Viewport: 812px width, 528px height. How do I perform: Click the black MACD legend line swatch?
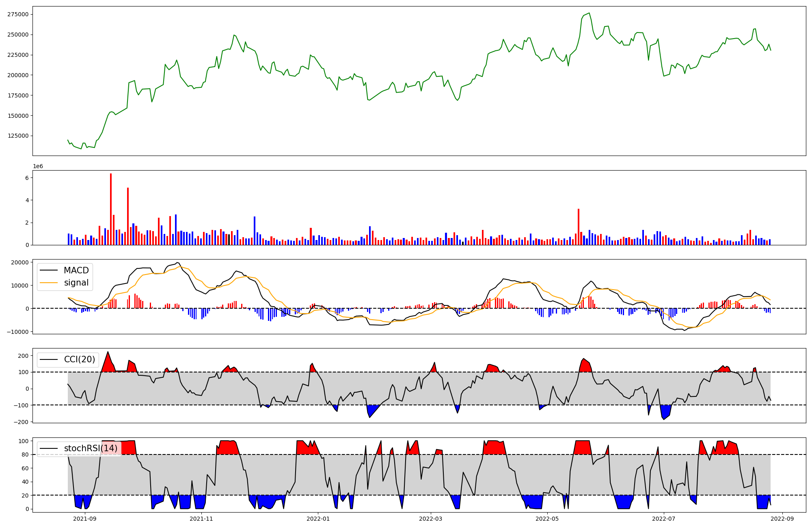pyautogui.click(x=49, y=271)
